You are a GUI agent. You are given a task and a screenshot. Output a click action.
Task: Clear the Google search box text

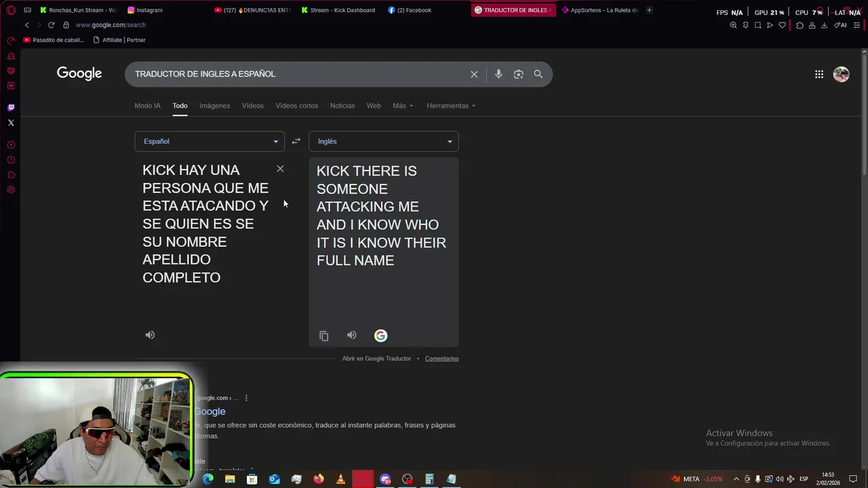point(474,74)
